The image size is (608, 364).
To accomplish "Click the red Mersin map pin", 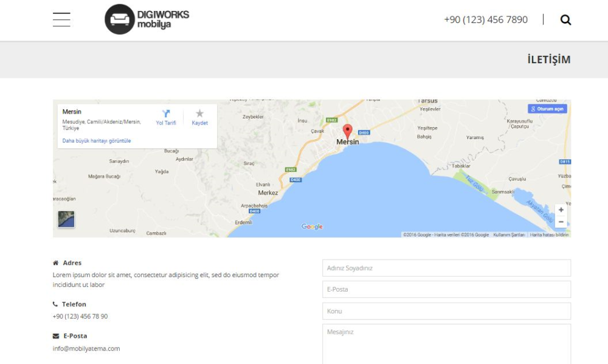I will click(347, 132).
